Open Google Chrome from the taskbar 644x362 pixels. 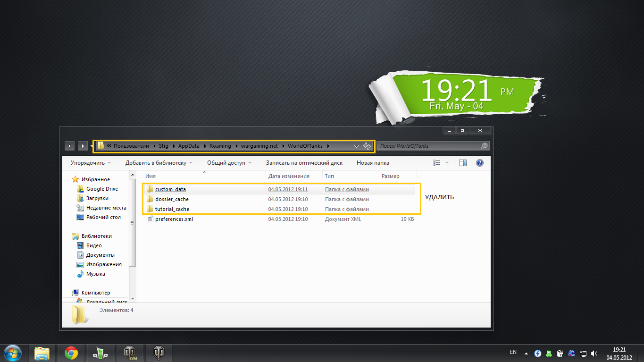[71, 353]
